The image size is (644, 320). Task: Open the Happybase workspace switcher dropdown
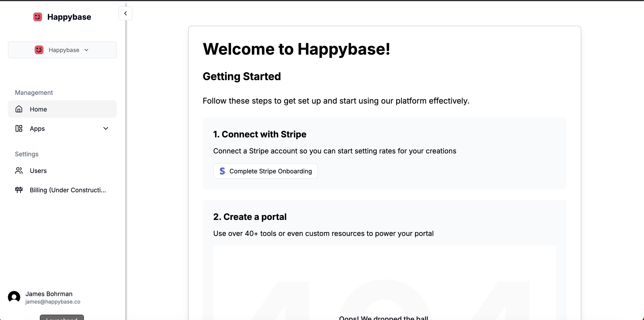pos(62,50)
